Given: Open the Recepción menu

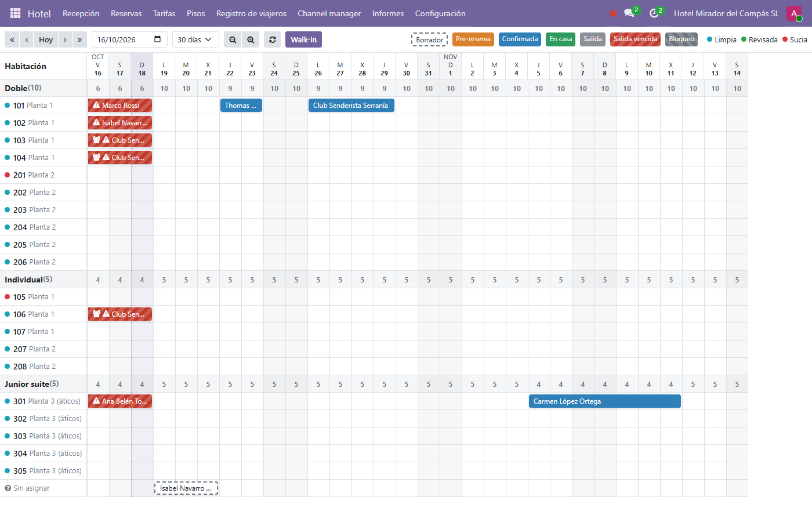Looking at the screenshot, I should (81, 13).
